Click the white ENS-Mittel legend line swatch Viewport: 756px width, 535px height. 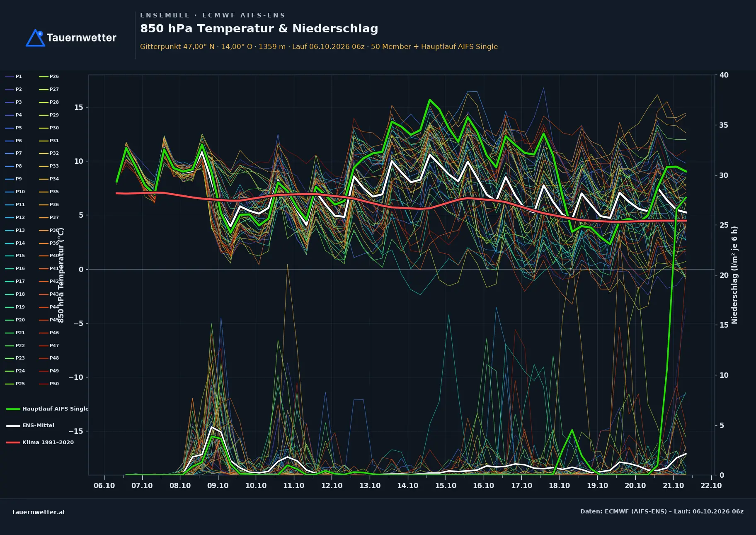coord(13,426)
